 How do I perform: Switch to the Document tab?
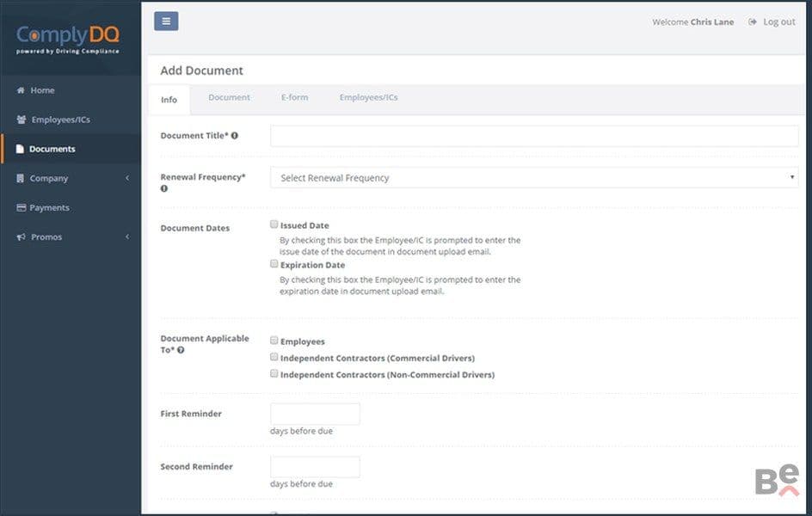(229, 97)
